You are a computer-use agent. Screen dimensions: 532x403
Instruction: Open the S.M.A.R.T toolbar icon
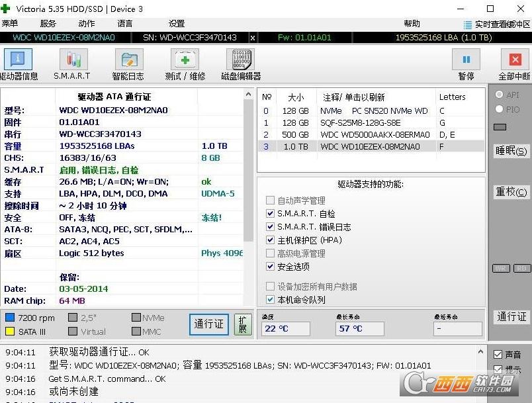pyautogui.click(x=73, y=59)
